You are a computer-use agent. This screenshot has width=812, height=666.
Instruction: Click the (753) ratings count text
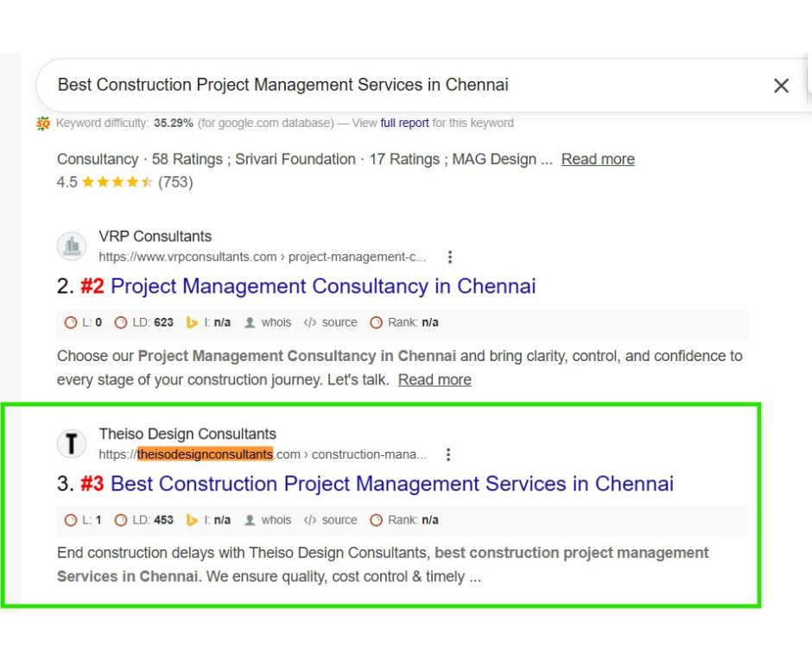coord(175,182)
